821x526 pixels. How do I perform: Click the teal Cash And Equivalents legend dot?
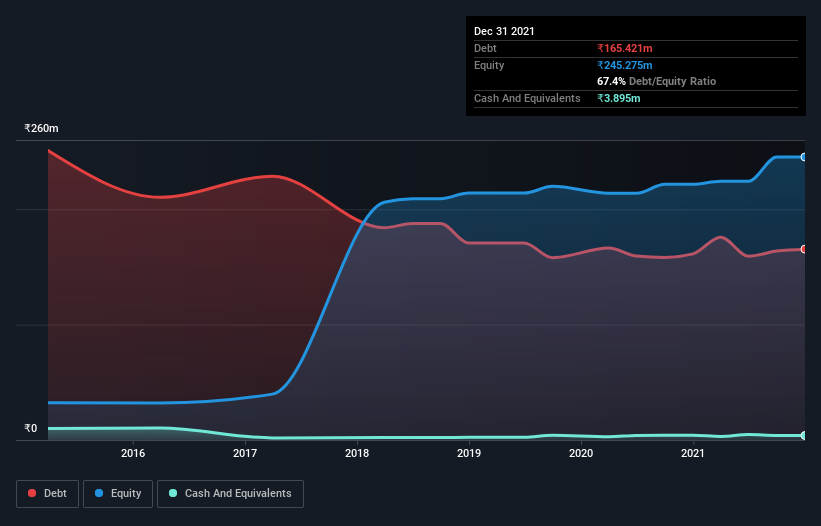click(x=173, y=493)
